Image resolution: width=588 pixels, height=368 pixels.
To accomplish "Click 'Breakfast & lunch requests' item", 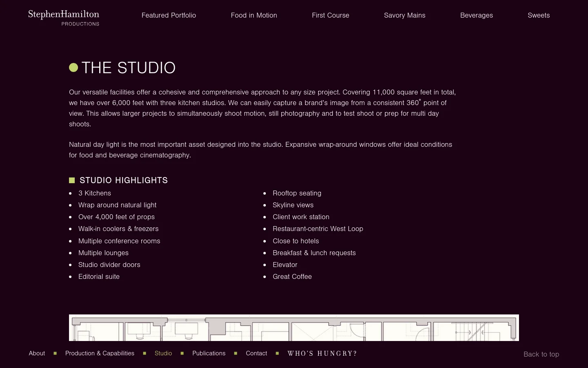I will pyautogui.click(x=314, y=253).
